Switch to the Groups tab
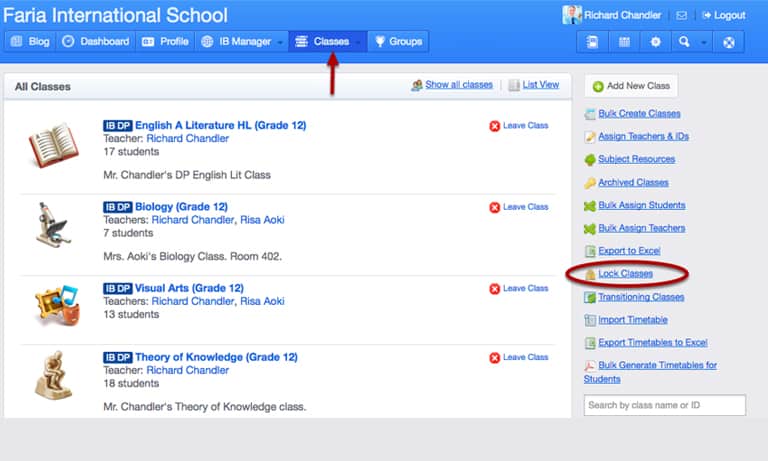Viewport: 768px width, 461px height. point(398,42)
